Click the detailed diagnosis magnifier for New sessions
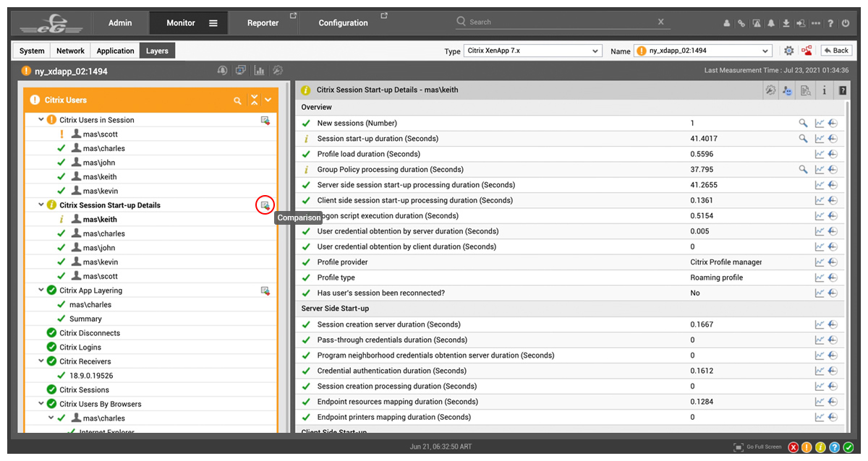The image size is (868, 461). pos(803,124)
